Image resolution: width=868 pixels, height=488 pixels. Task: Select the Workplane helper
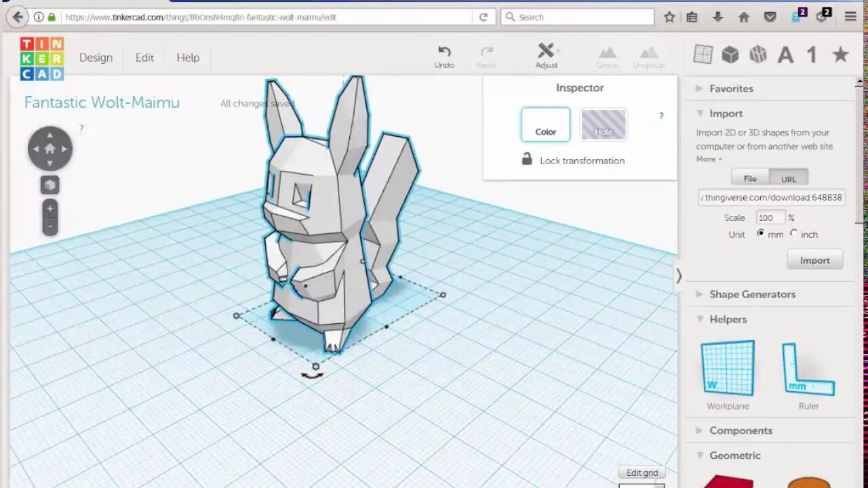728,375
